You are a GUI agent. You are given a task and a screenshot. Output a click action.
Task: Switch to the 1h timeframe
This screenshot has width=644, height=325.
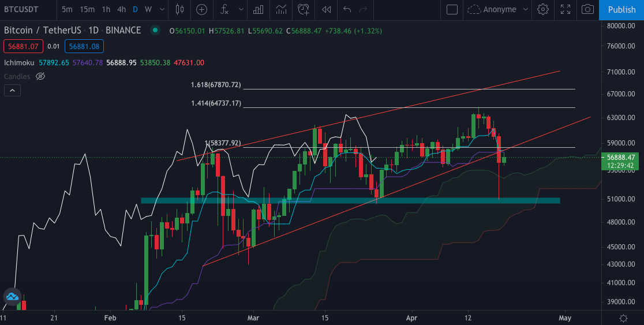tap(106, 9)
